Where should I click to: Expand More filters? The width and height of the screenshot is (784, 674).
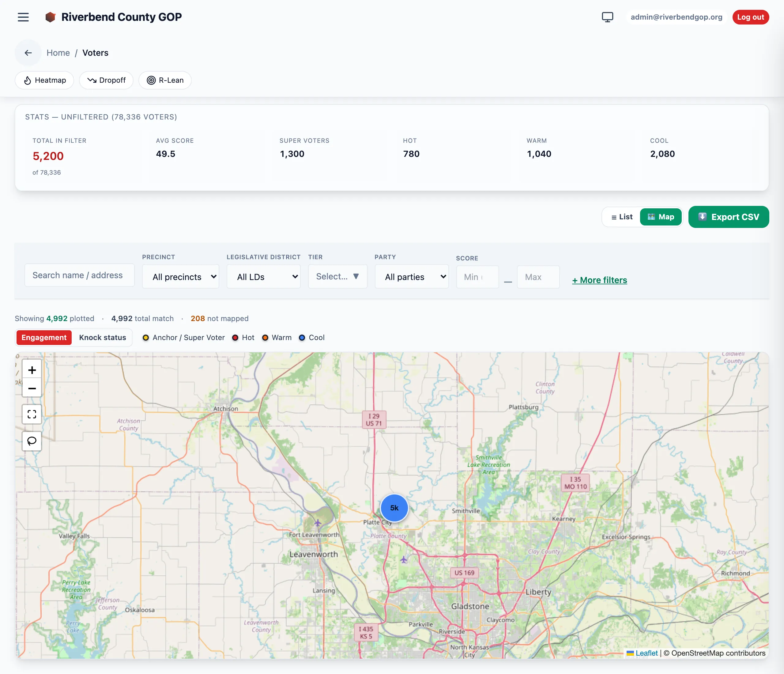point(599,280)
